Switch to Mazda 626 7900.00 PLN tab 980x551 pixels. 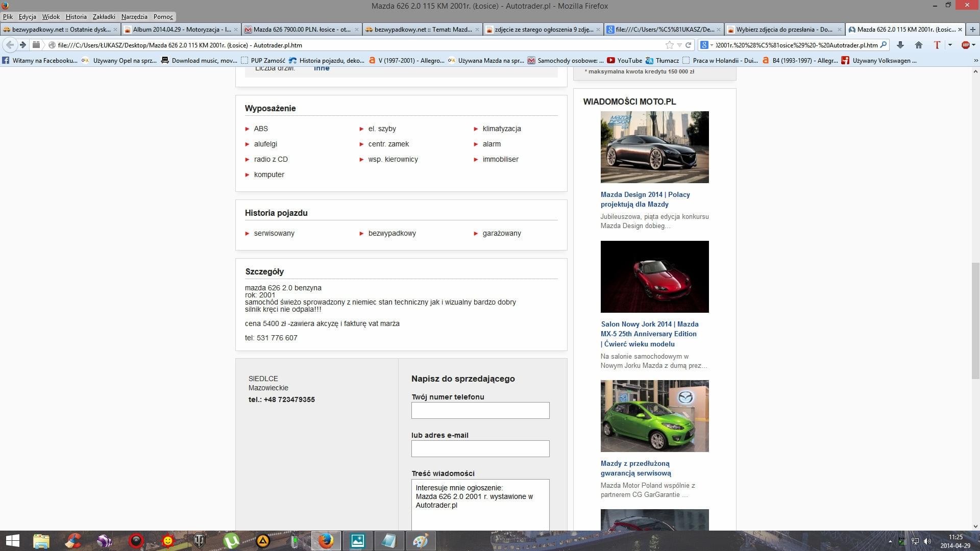[302, 30]
